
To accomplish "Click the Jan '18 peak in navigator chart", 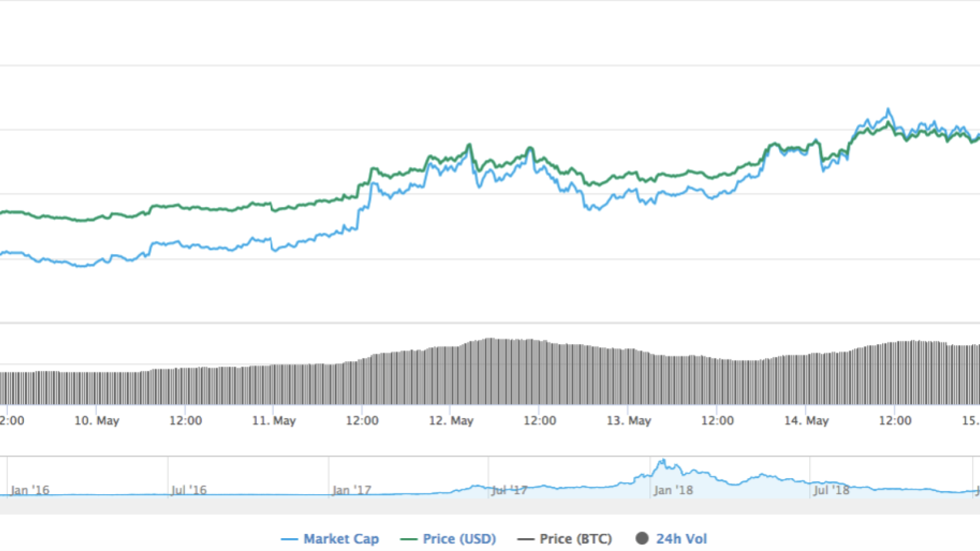I will tap(662, 462).
